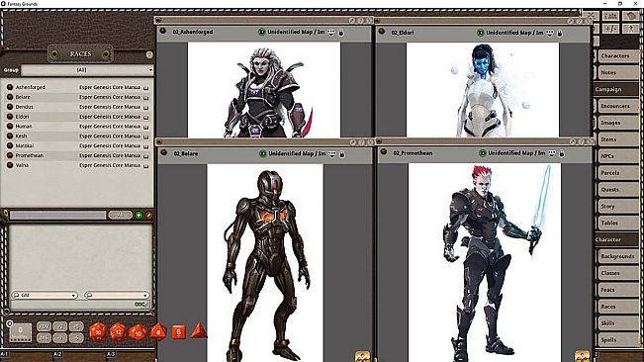Roll the d20 die
Viewport: 644px width, 362px height.
98,331
